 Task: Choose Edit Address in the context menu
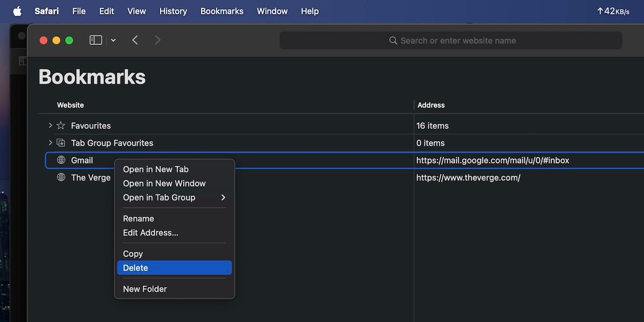tap(150, 232)
